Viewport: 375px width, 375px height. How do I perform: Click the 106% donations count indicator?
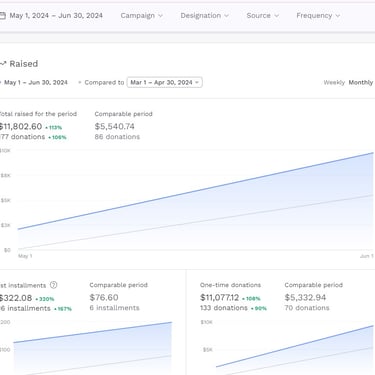coord(57,137)
